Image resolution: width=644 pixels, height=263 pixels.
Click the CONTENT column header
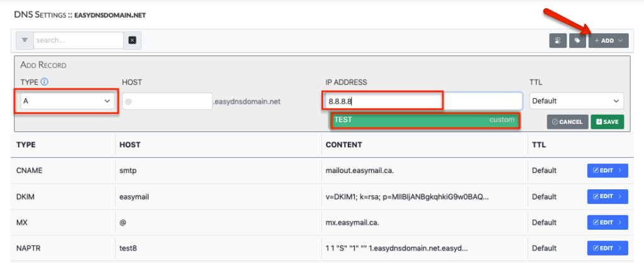click(x=343, y=145)
